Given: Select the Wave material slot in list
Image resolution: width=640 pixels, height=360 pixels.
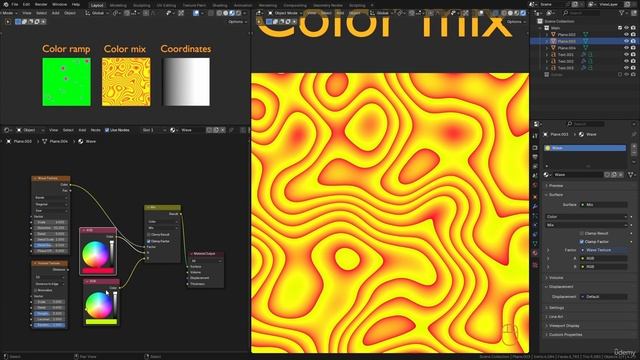Looking at the screenshot, I should [x=585, y=148].
